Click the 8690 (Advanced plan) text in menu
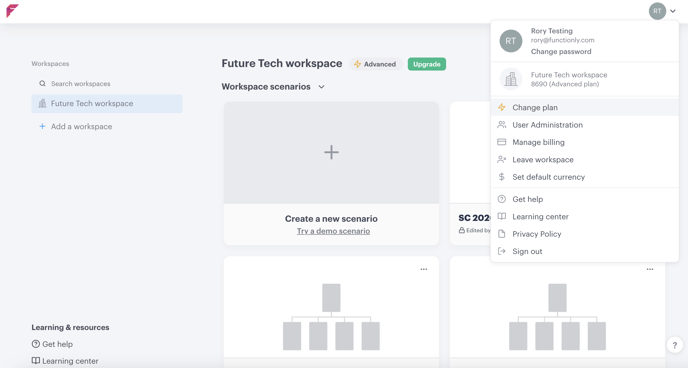688x368 pixels. coord(565,84)
